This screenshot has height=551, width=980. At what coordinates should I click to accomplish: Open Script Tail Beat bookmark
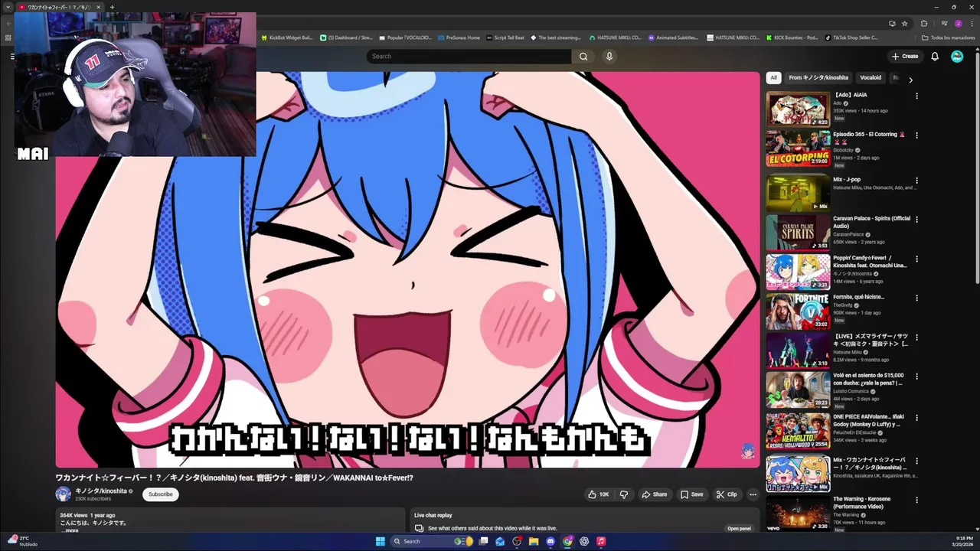pos(505,37)
